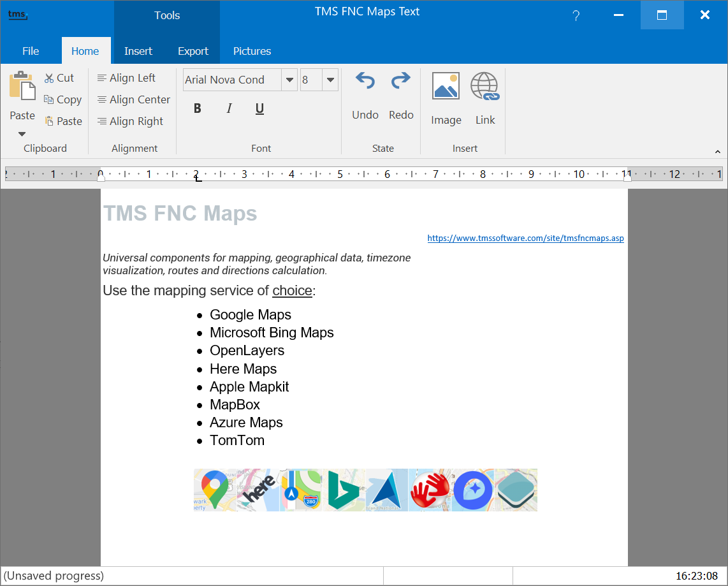This screenshot has width=728, height=586.
Task: Switch to the Pictures tab
Action: (251, 50)
